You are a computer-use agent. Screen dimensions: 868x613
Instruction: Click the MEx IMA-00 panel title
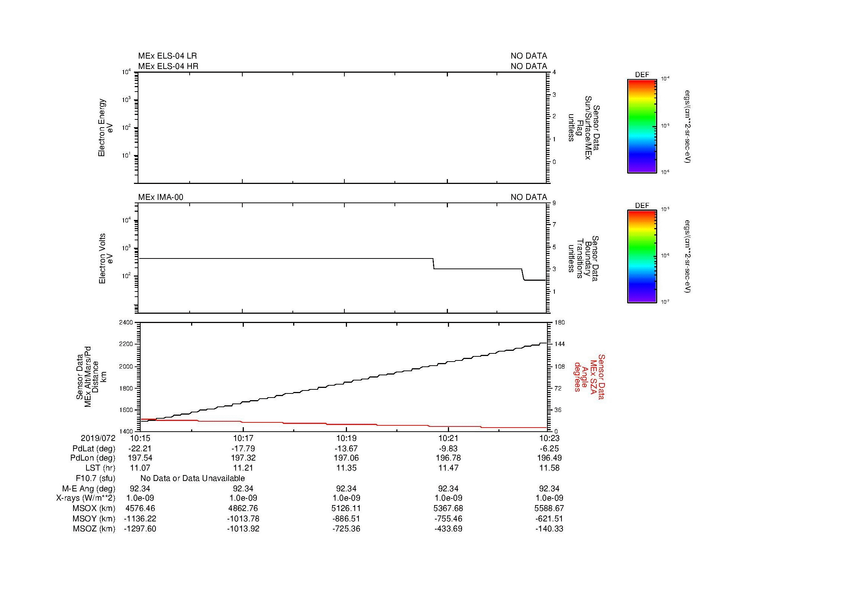pos(161,197)
